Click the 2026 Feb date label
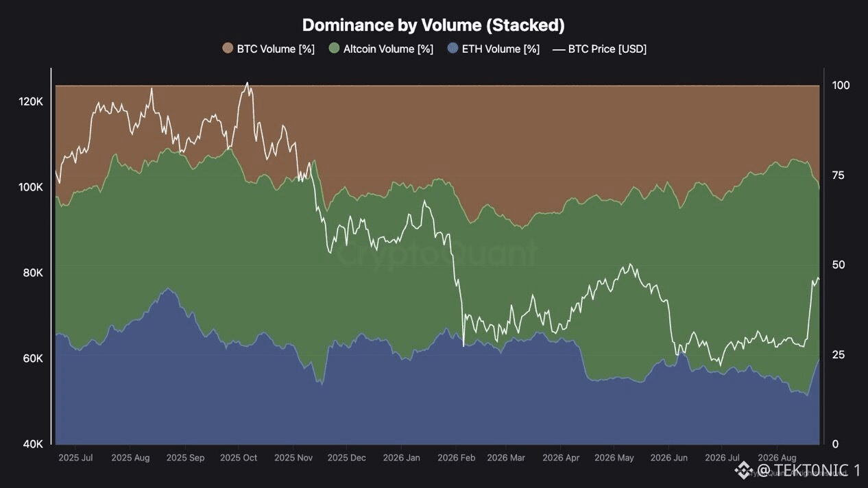 pyautogui.click(x=457, y=457)
